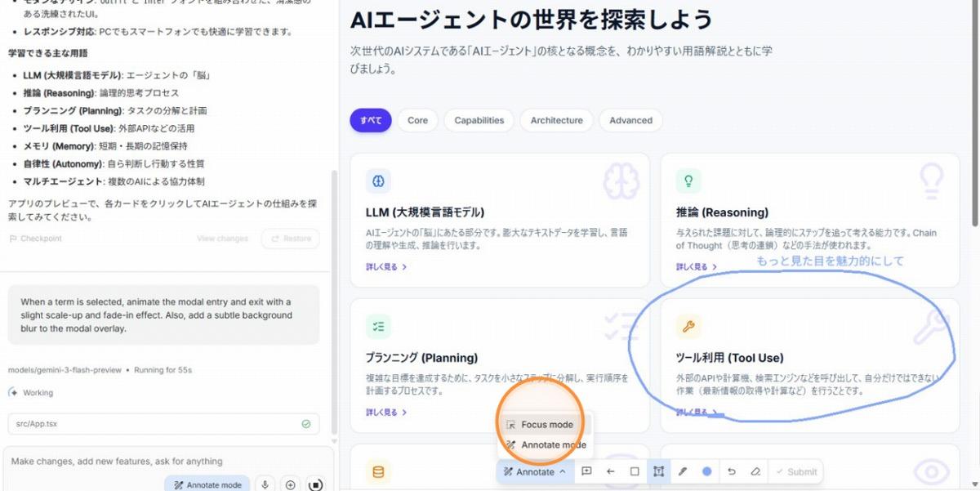Filter by the Architecture category

point(556,120)
